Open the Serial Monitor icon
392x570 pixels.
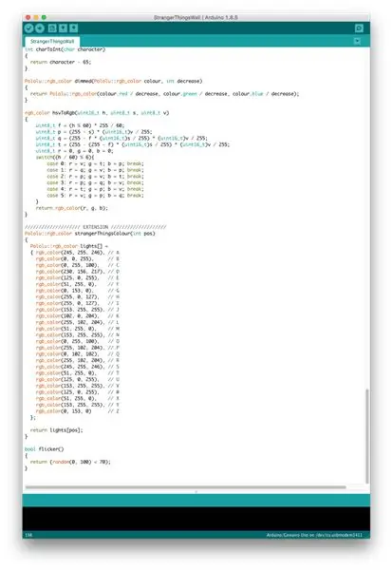click(x=359, y=28)
